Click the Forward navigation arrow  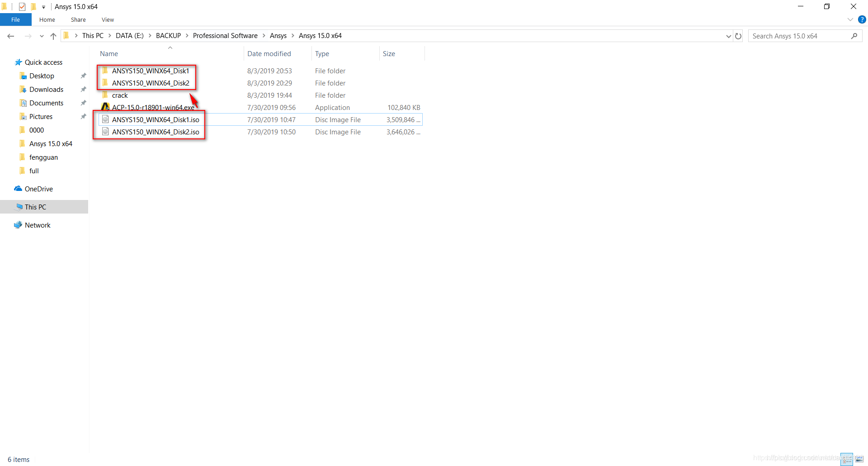tap(28, 36)
